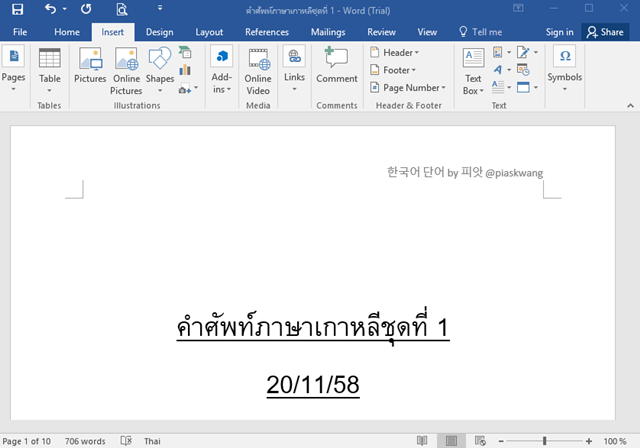Open zoom dialog via 100 %
Viewport: 640px width, 448px height.
coord(615,441)
